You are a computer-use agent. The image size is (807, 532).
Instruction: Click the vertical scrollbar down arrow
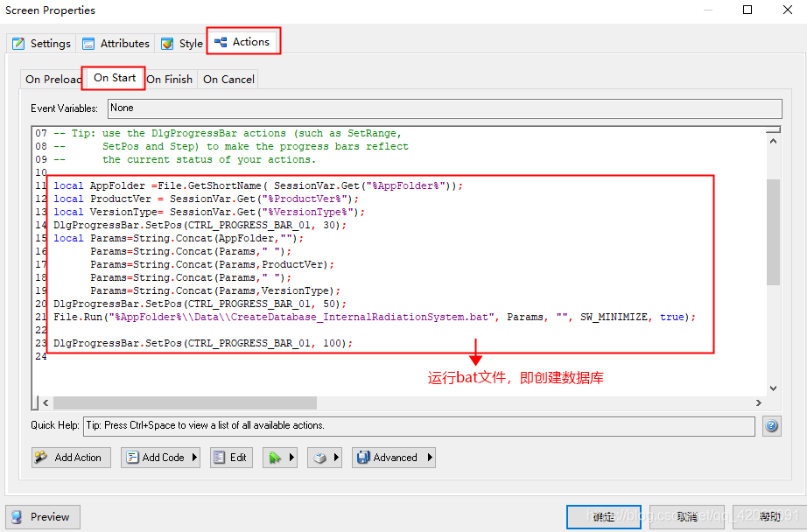[773, 388]
